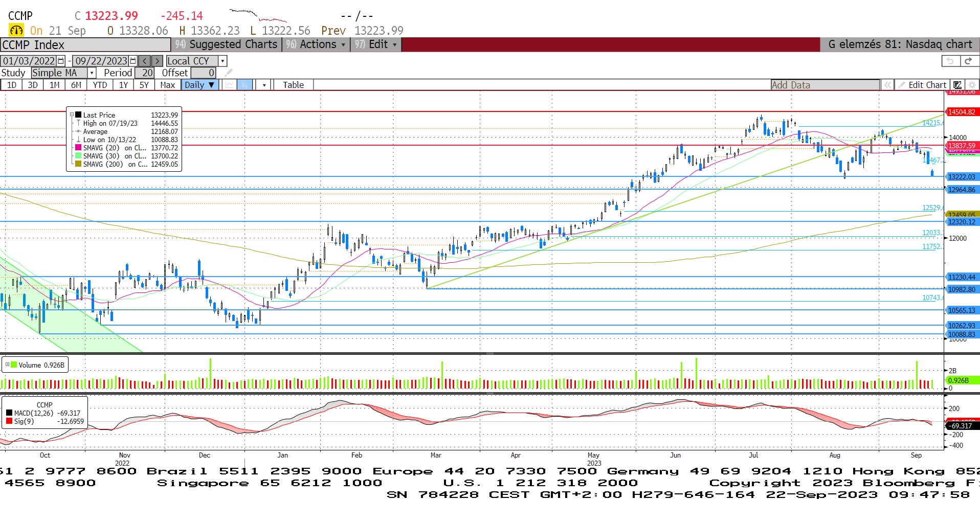Screen dimensions: 980x523
Task: Click the yellow CCMP gauge icon
Action: (x=16, y=31)
